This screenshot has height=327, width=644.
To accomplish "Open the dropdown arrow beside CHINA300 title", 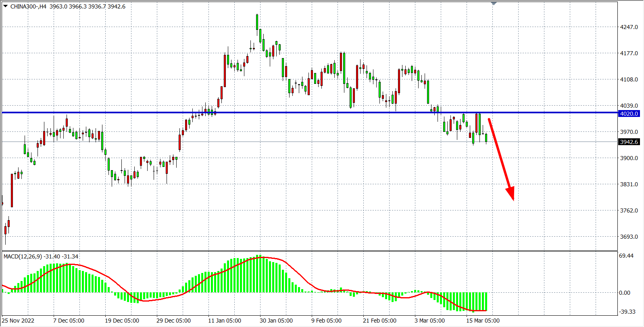I will click(5, 6).
